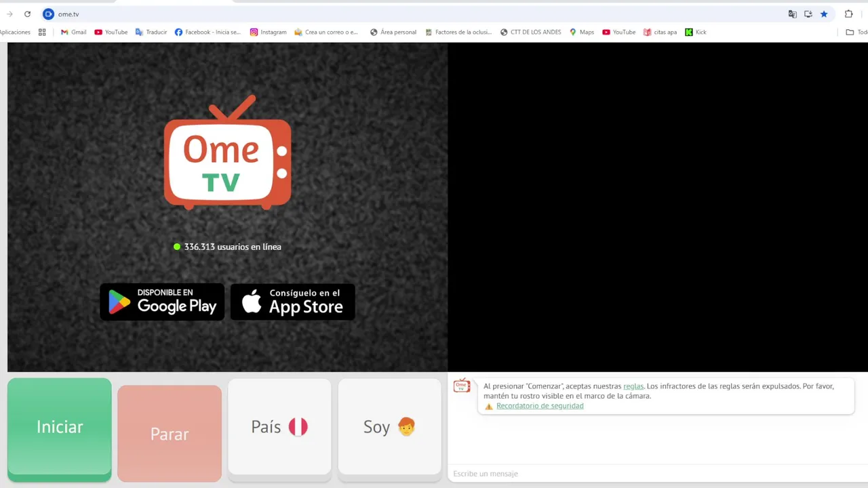Click the translate page icon
The image size is (868, 488).
point(792,14)
